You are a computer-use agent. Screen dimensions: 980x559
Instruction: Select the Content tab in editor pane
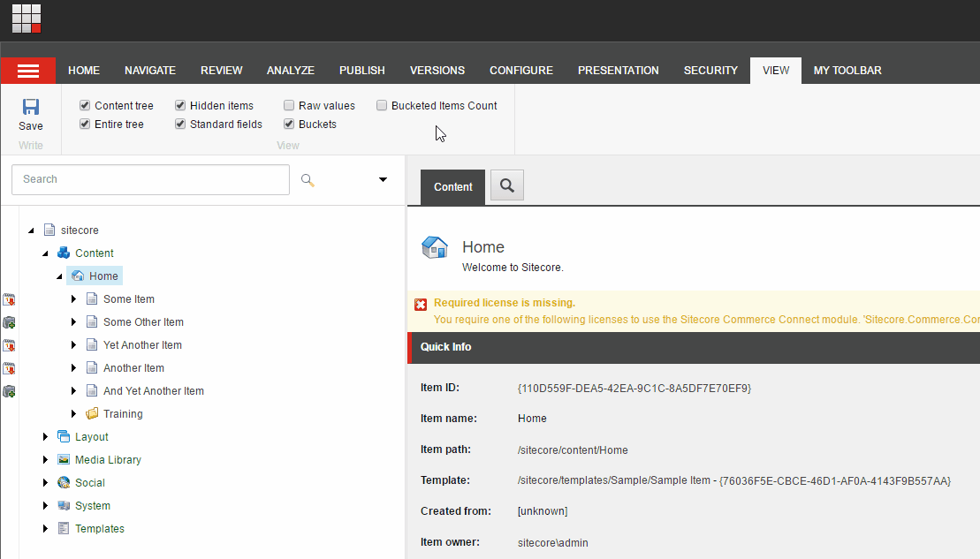coord(452,187)
